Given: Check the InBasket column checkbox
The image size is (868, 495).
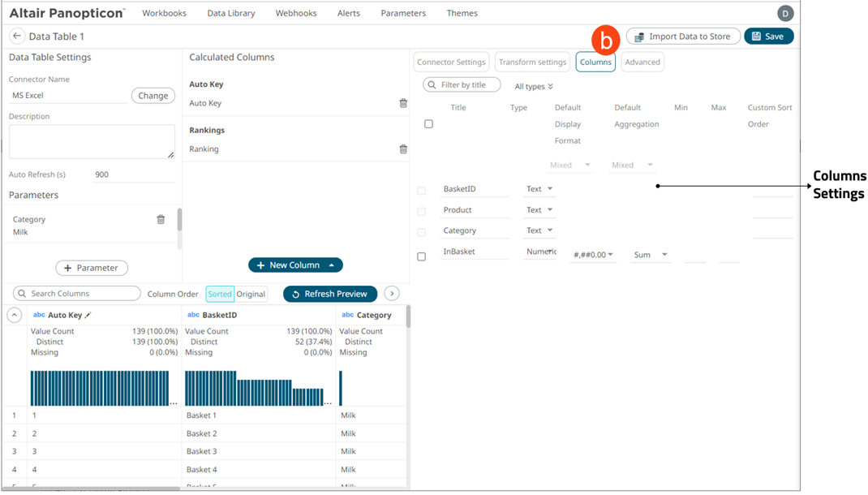Looking at the screenshot, I should [421, 256].
